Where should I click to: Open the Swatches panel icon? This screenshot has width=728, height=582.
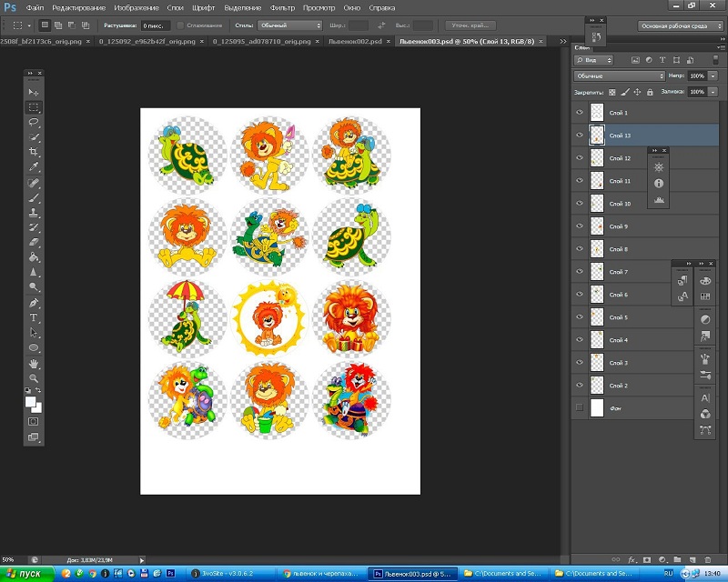click(704, 296)
